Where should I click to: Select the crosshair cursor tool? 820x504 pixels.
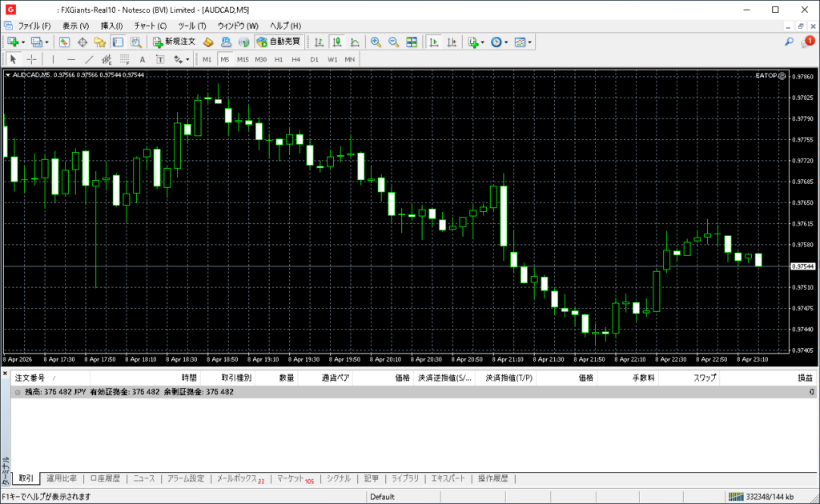(31, 59)
